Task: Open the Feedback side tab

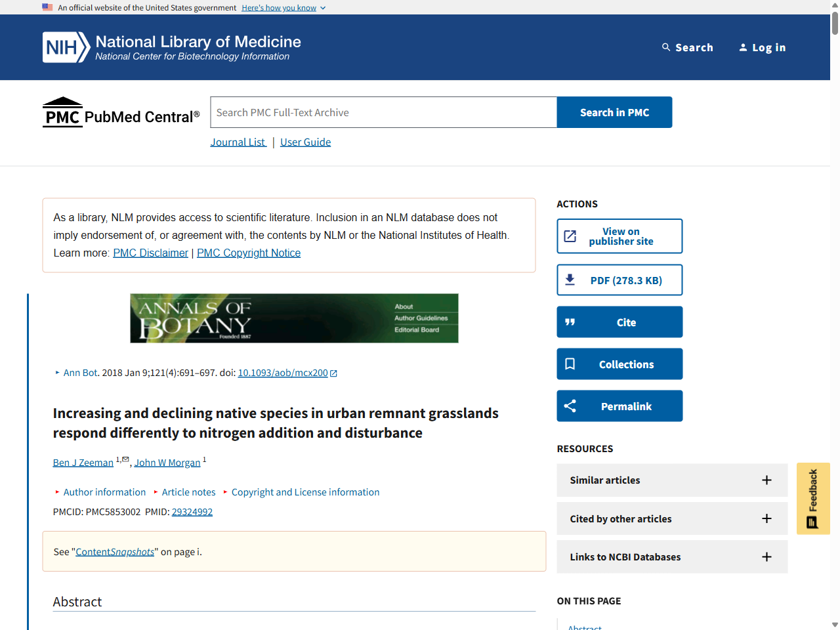Action: (x=813, y=497)
